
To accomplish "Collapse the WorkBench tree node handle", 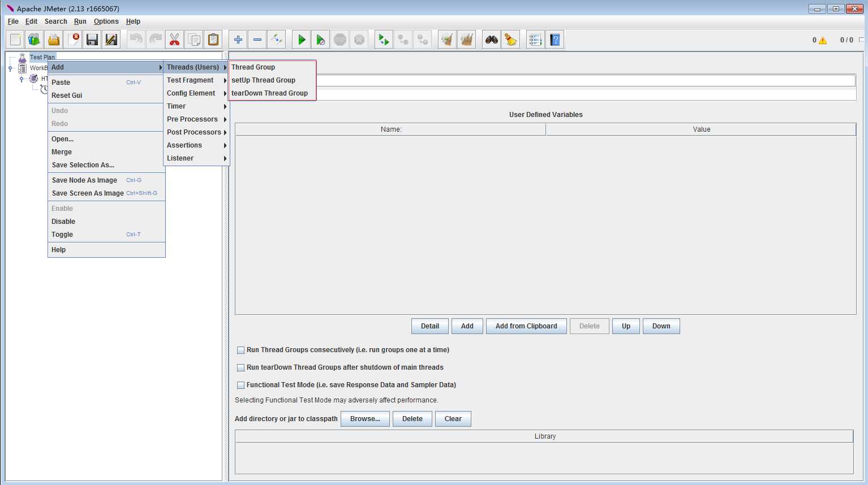I will click(x=10, y=68).
